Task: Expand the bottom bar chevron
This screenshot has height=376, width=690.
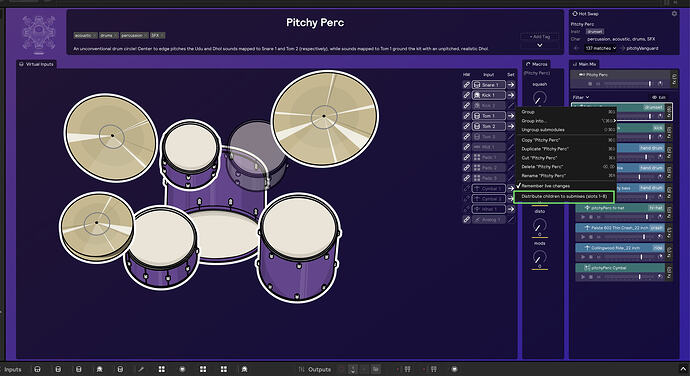Action: (x=683, y=369)
